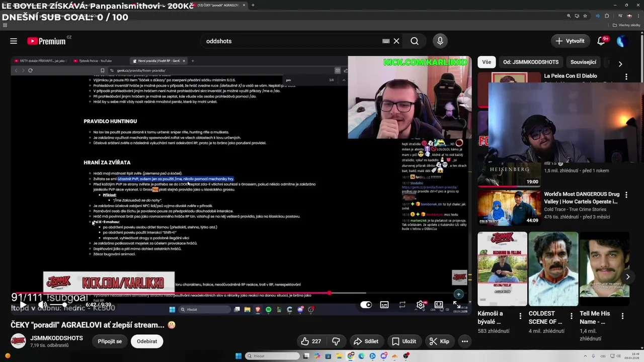The width and height of the screenshot is (644, 362).
Task: Open the YouTube guide hamburger menu
Action: (14, 41)
